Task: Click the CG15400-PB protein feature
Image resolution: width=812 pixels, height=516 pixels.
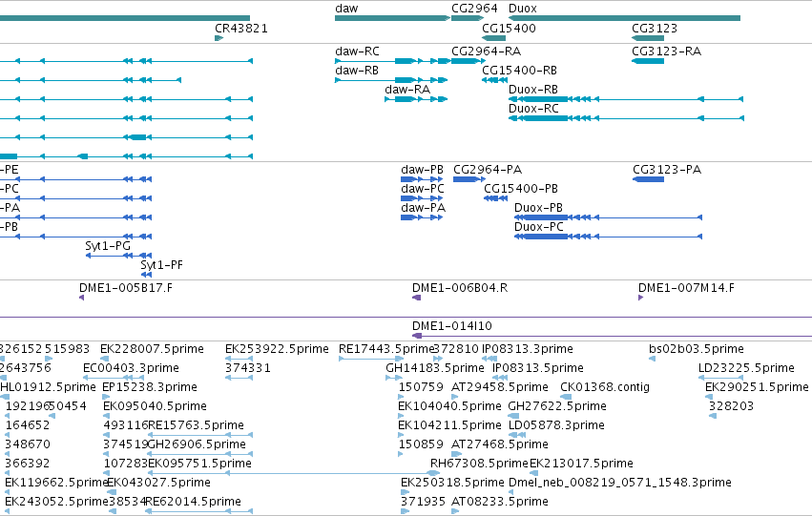Action: coord(495,198)
